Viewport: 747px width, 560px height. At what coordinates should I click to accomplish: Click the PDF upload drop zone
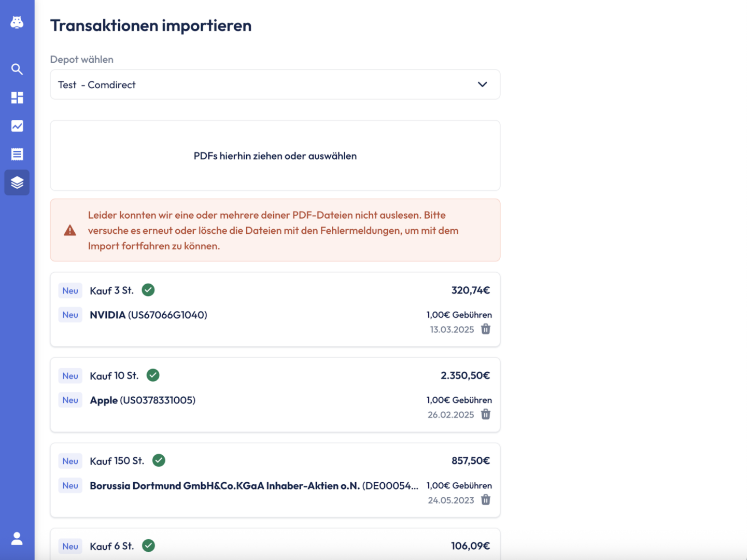pos(275,156)
